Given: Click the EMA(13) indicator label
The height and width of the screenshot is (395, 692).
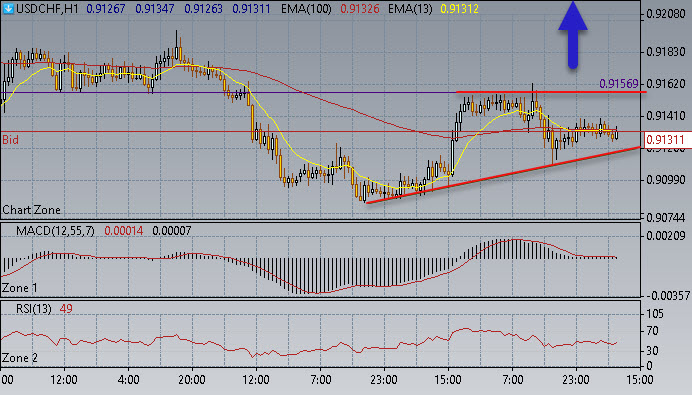Looking at the screenshot, I should point(410,9).
